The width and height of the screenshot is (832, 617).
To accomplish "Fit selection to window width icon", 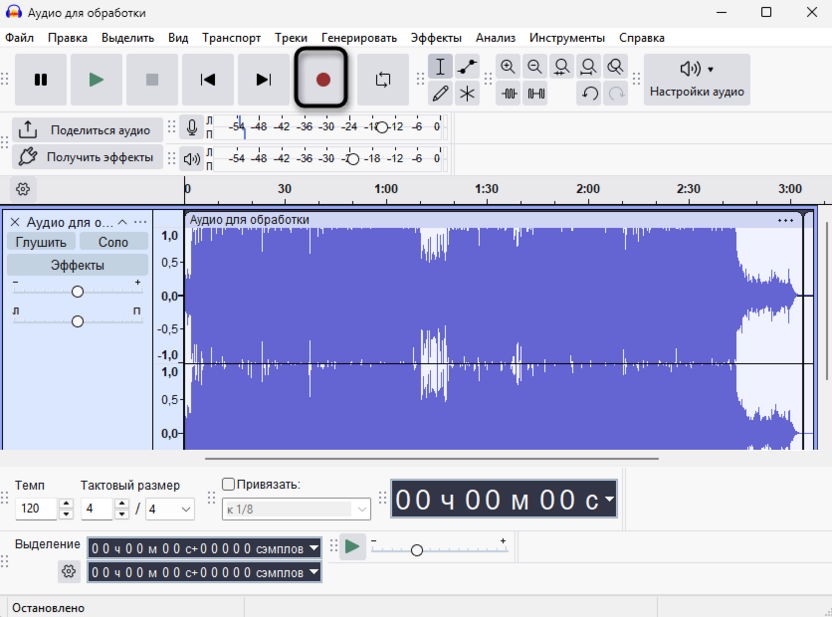I will [x=561, y=67].
